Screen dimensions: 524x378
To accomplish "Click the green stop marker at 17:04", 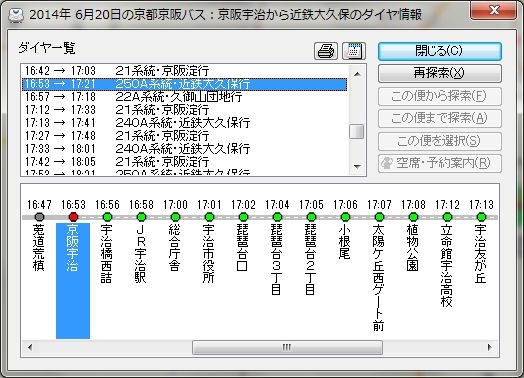I will (x=277, y=217).
